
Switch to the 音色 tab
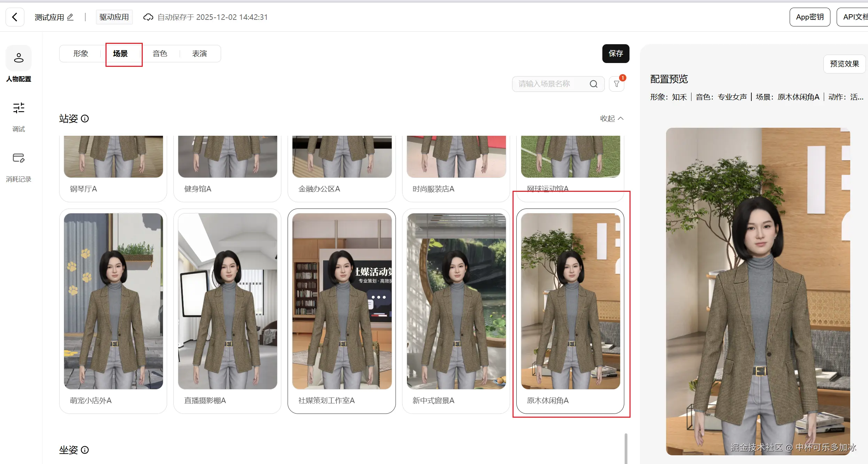point(160,54)
